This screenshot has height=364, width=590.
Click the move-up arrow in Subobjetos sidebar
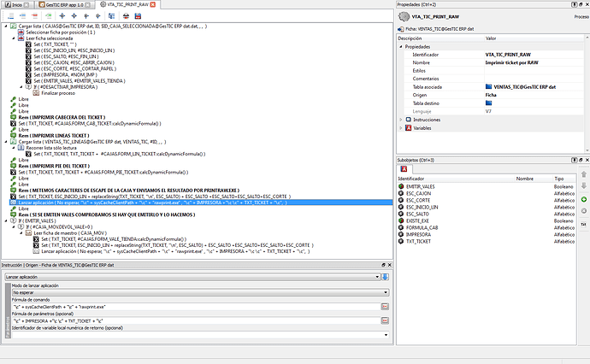click(584, 174)
